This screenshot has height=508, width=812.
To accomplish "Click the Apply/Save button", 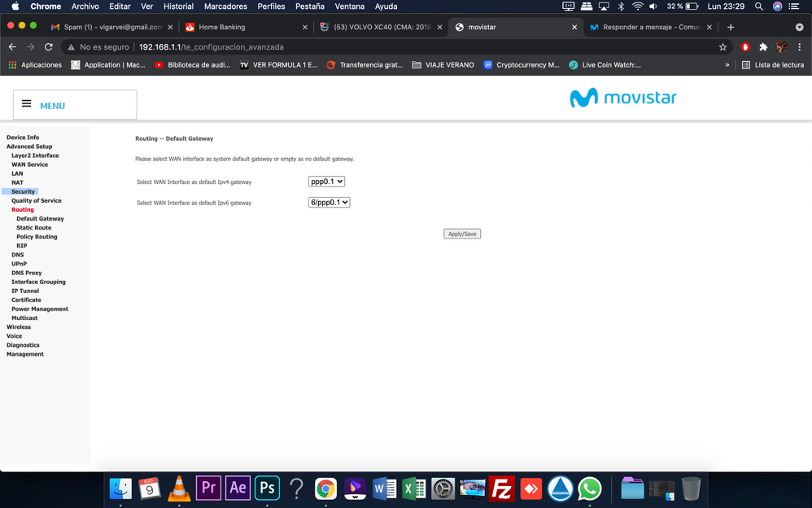I will [x=462, y=234].
